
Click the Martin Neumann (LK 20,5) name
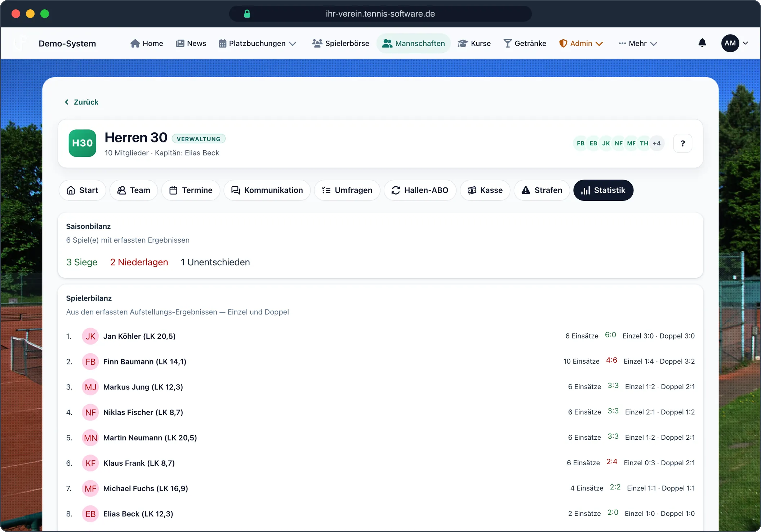(x=150, y=438)
